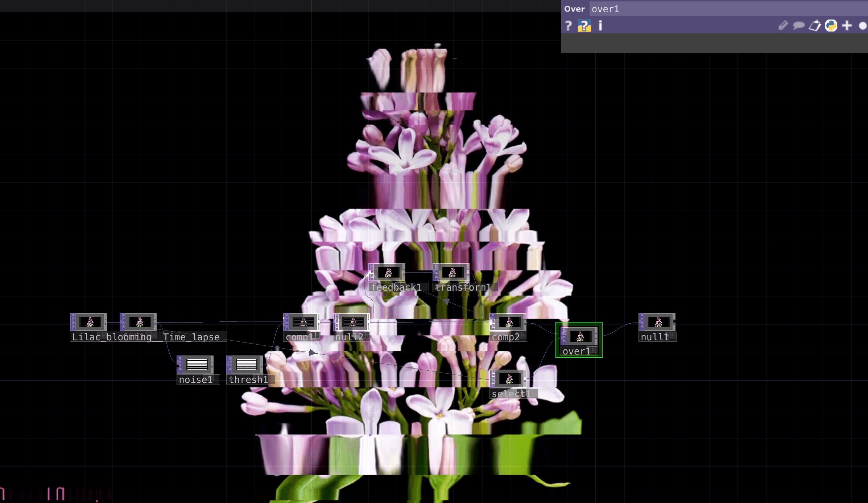Viewport: 868px width, 503px height.
Task: Open operator help question mark
Action: click(568, 26)
